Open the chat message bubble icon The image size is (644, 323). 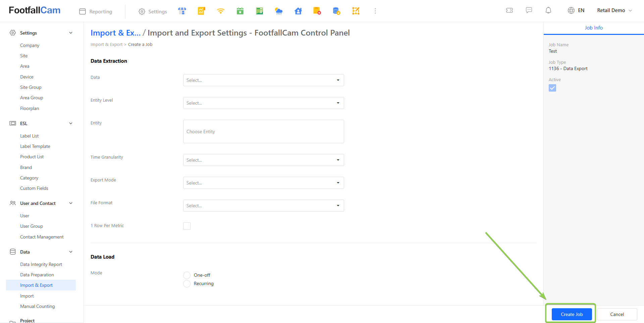529,10
